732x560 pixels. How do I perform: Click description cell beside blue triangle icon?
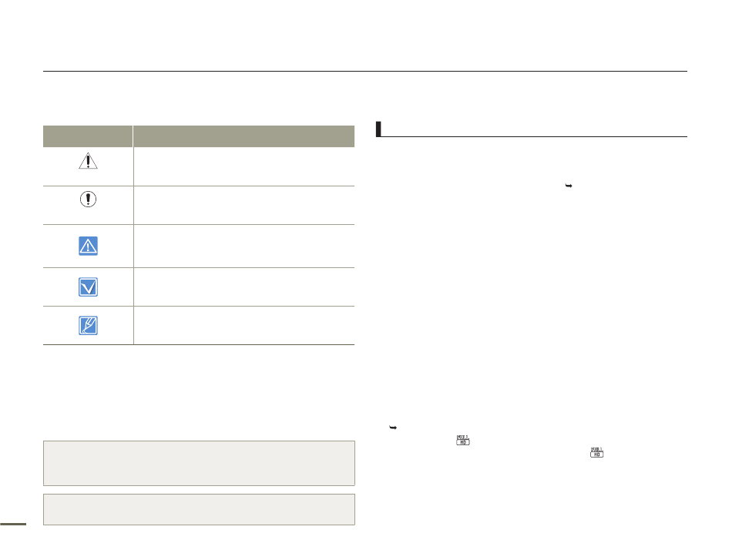point(244,246)
